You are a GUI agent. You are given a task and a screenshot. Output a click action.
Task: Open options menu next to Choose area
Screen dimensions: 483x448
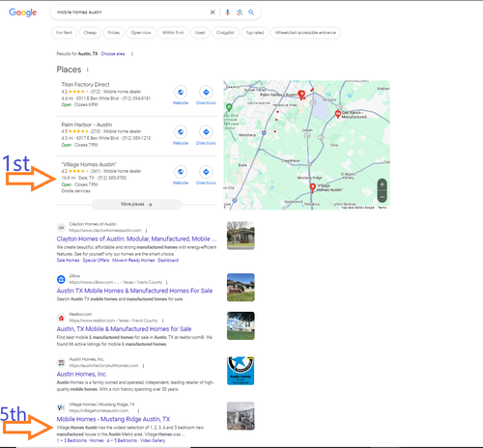132,54
